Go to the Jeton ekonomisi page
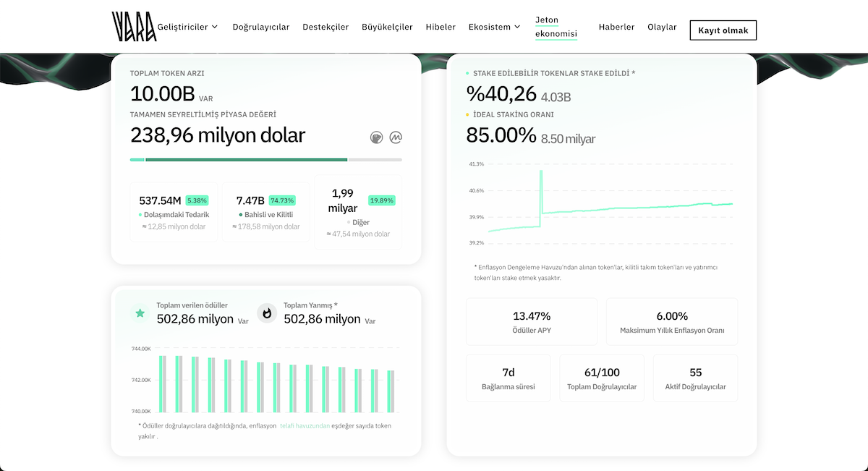 (x=556, y=27)
